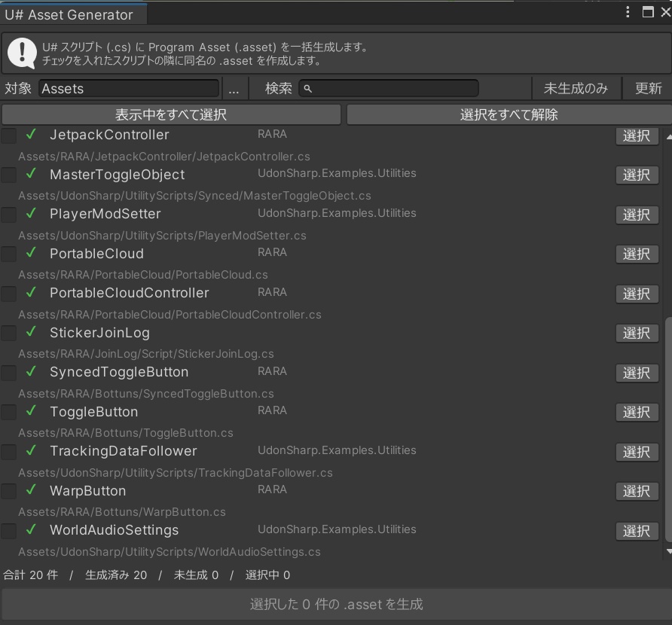This screenshot has width=672, height=625.
Task: Click 選択 button for WorldAudioSettings
Action: tap(637, 531)
